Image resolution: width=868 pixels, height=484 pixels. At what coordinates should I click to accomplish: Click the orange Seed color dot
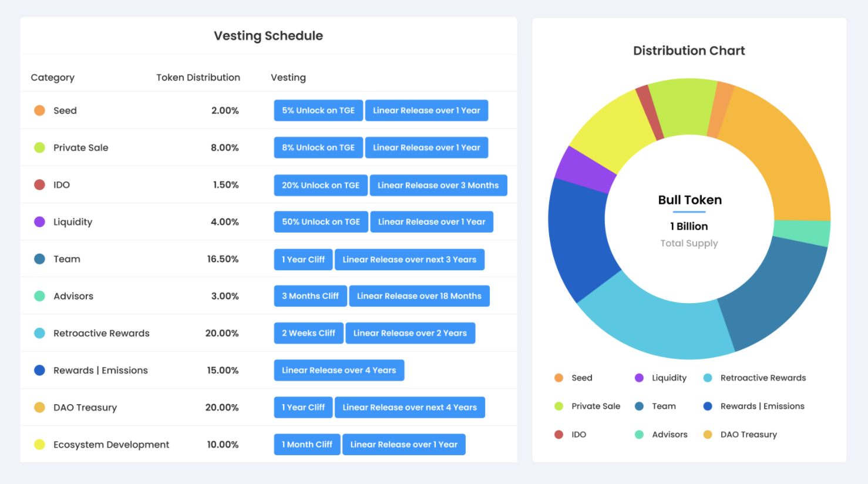pos(39,110)
